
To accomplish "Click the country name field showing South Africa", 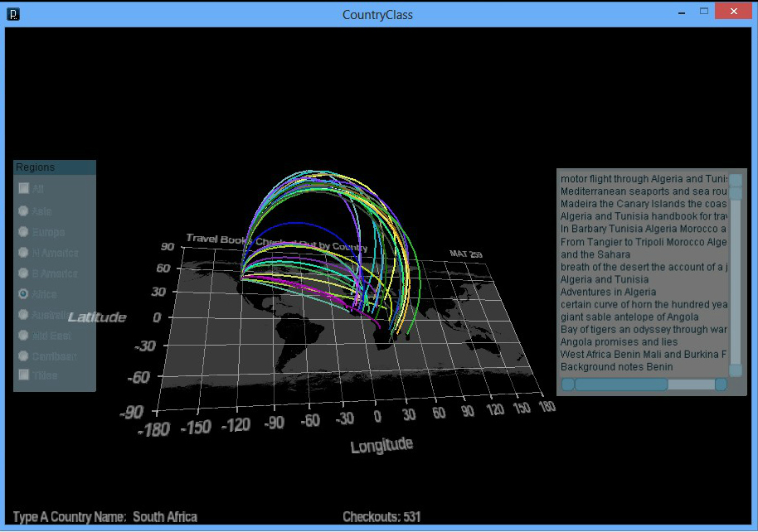I will [165, 517].
